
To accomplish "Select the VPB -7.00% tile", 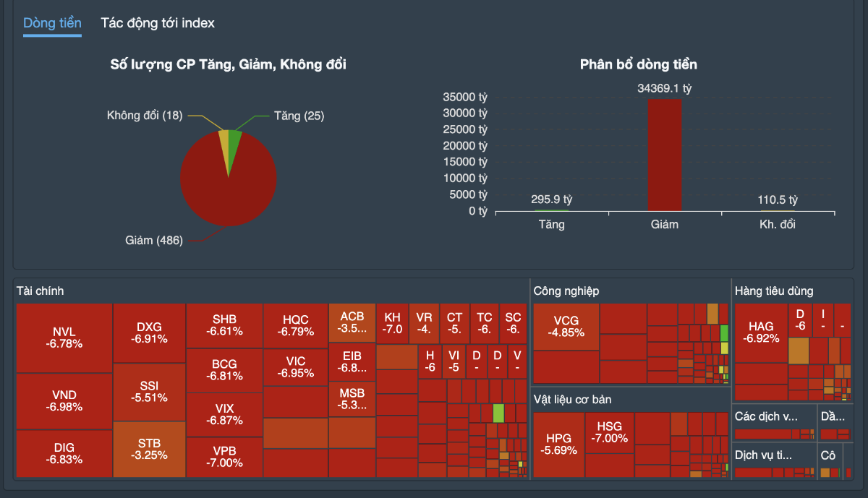I will coord(224,457).
